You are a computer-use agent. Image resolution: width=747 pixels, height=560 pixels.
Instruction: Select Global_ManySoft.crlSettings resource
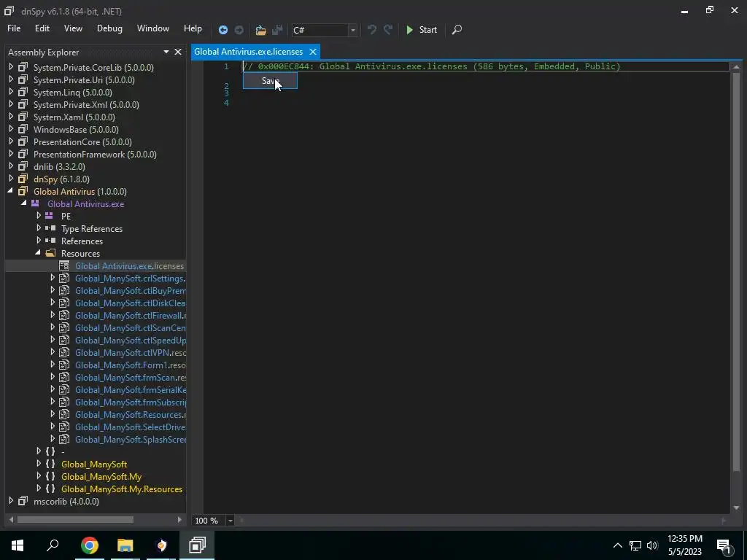pos(130,278)
